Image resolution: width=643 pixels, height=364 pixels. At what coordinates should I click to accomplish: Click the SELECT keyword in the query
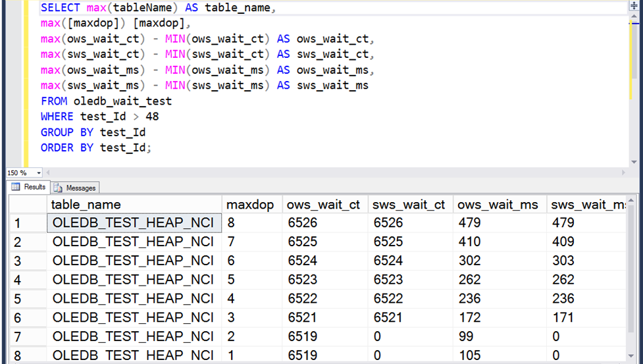[61, 8]
